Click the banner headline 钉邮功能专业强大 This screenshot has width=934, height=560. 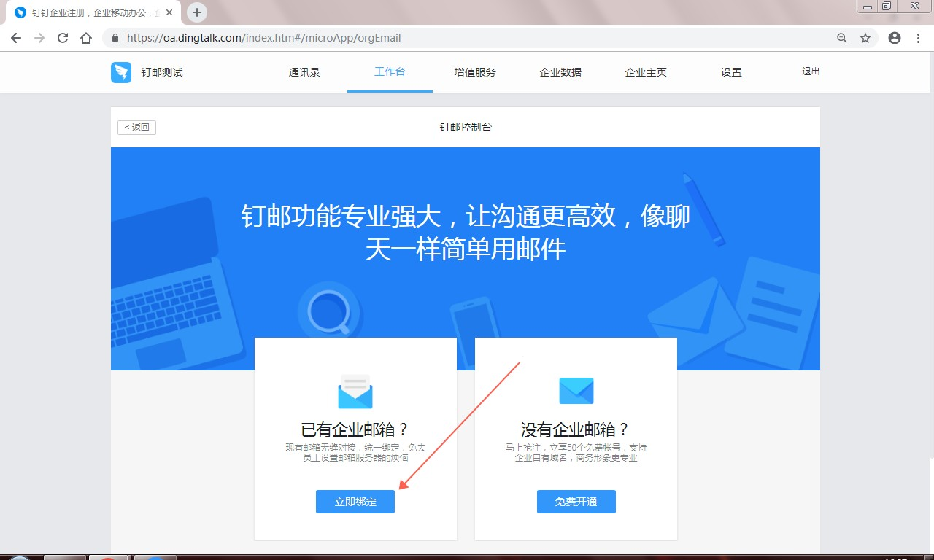click(466, 233)
